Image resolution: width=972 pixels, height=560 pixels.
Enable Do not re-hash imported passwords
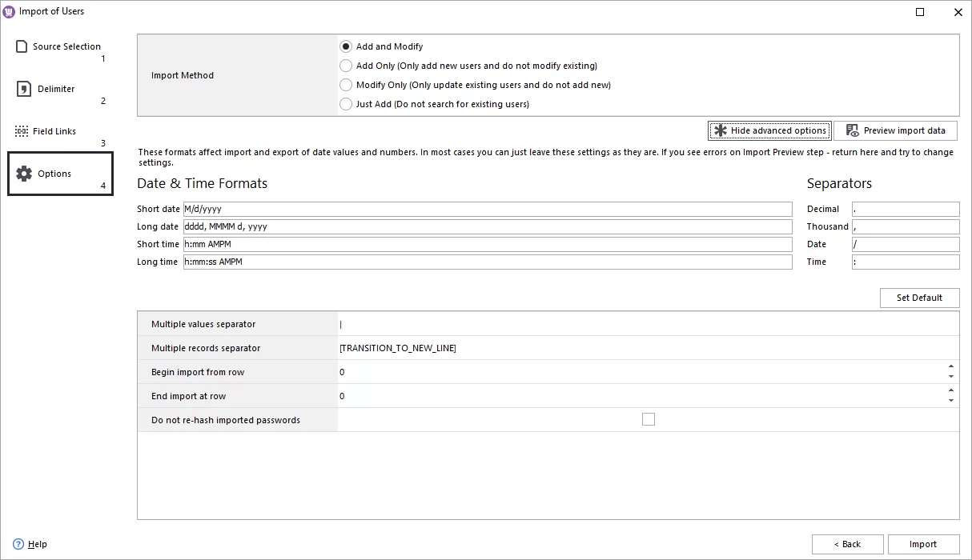click(649, 418)
